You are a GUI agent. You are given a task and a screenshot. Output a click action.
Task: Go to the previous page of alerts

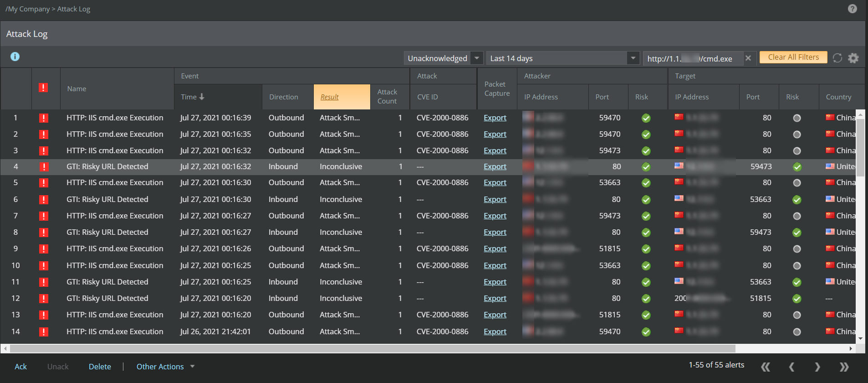(x=791, y=367)
